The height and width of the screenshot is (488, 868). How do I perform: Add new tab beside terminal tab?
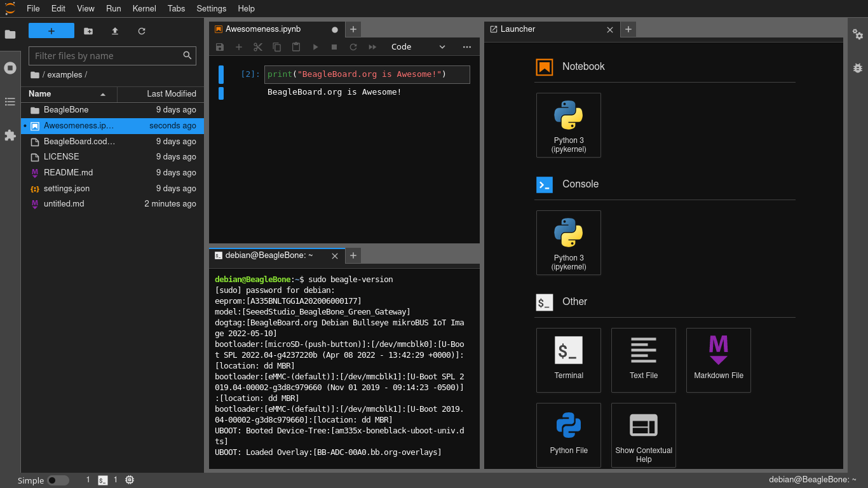coord(354,255)
